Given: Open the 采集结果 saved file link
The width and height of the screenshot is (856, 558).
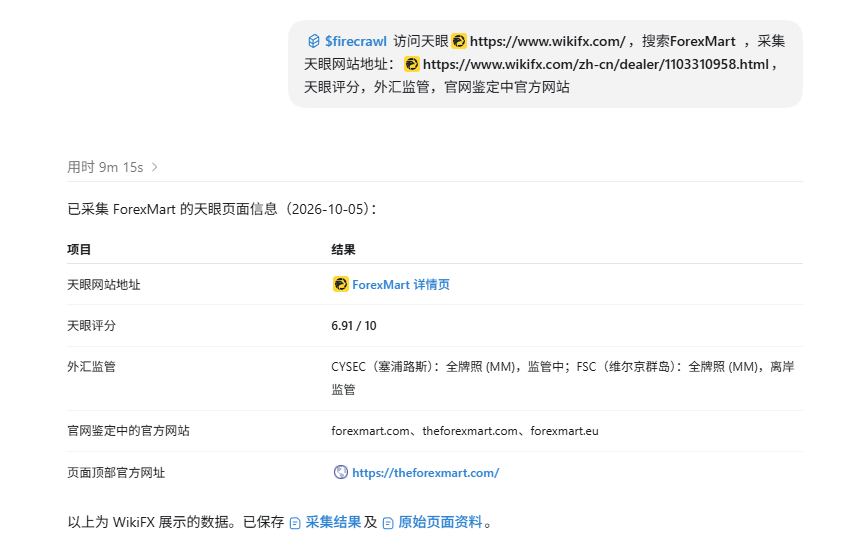Looking at the screenshot, I should point(333,523).
